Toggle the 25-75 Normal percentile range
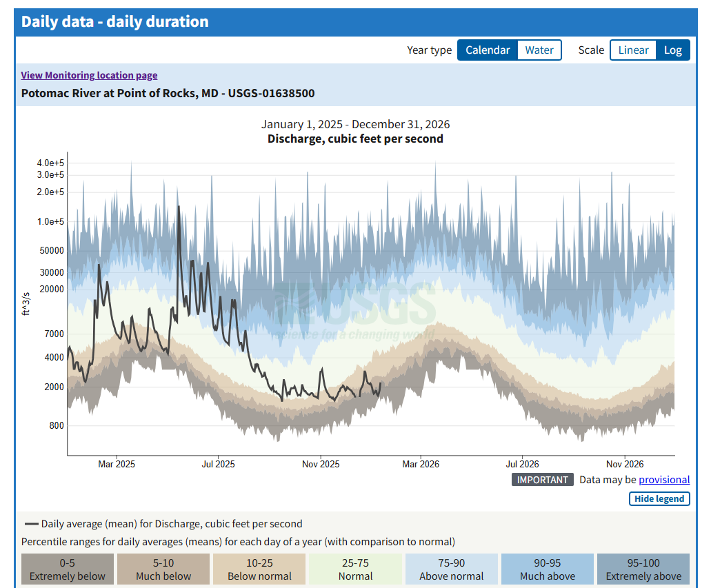Viewport: 711px width, 588px height. pos(355,569)
